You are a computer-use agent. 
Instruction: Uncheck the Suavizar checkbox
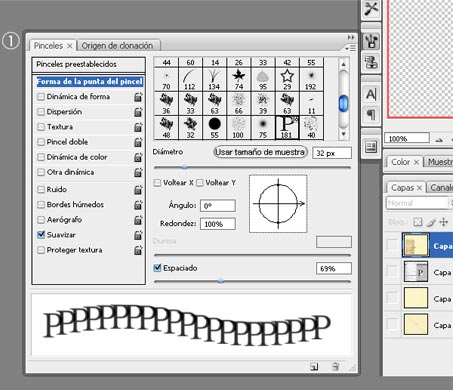(x=41, y=235)
